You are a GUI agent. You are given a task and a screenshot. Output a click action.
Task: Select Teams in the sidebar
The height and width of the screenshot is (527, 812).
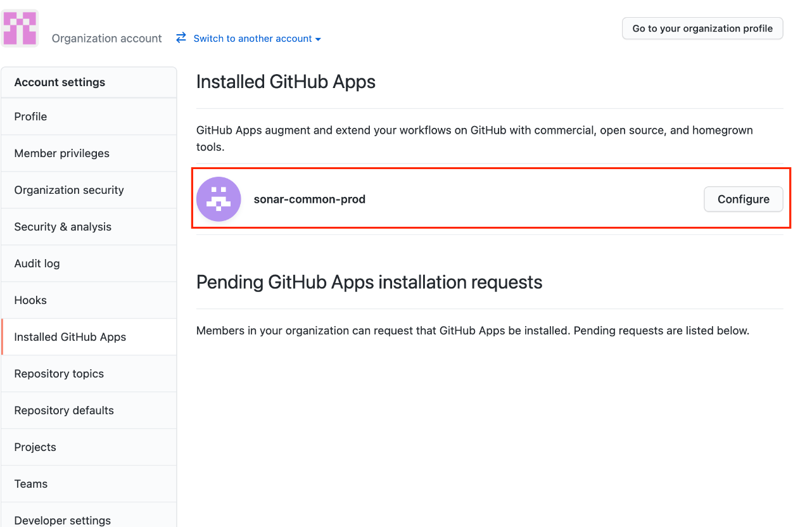click(31, 484)
